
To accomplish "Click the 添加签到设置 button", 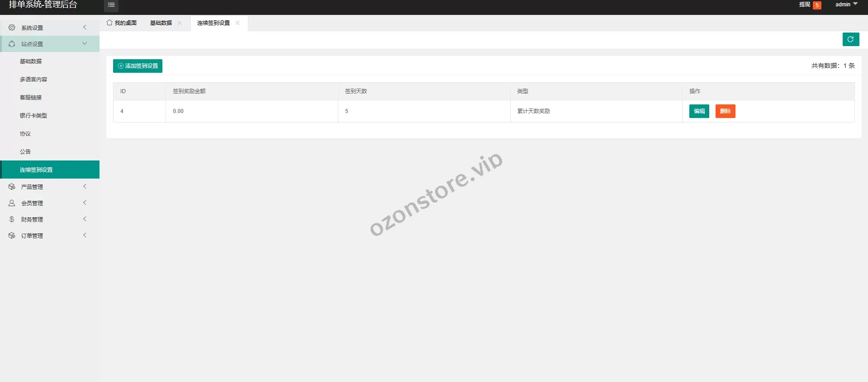I will point(138,66).
